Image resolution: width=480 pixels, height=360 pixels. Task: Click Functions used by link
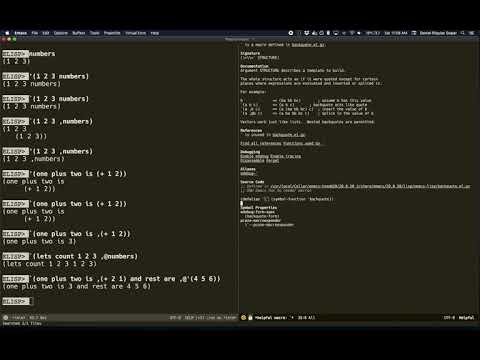pos(302,143)
